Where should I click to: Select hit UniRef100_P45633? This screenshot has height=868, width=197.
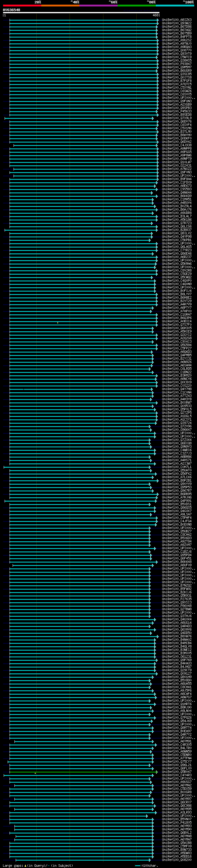(177, 111)
